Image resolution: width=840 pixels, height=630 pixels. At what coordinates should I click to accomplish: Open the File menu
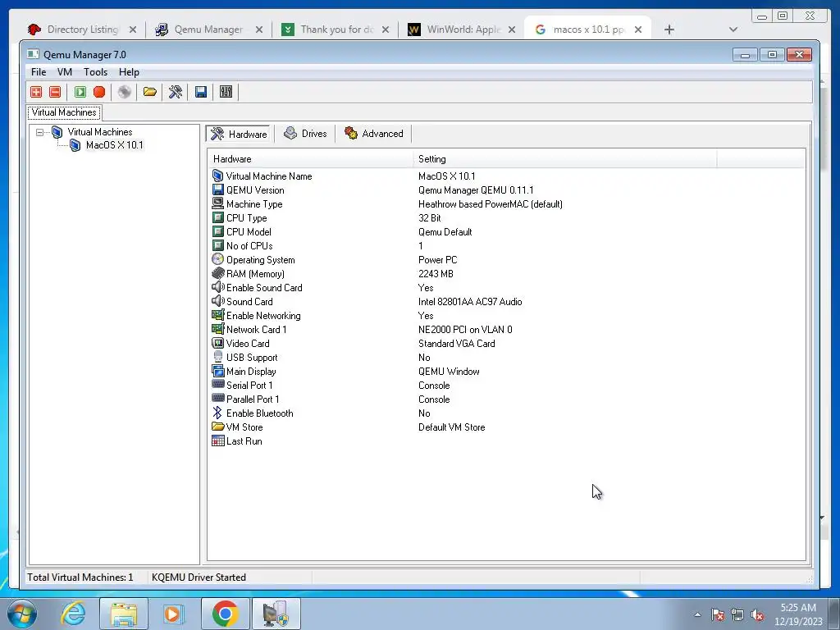click(x=39, y=72)
